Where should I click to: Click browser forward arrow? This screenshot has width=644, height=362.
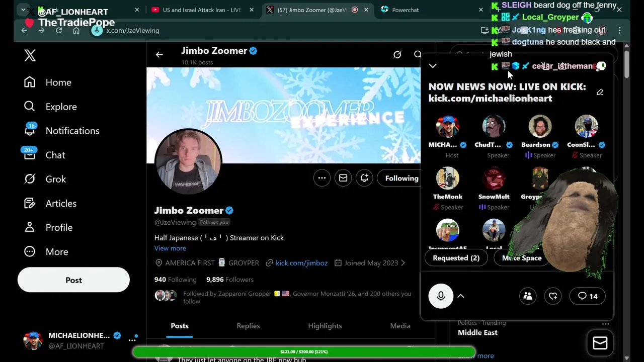tap(42, 31)
